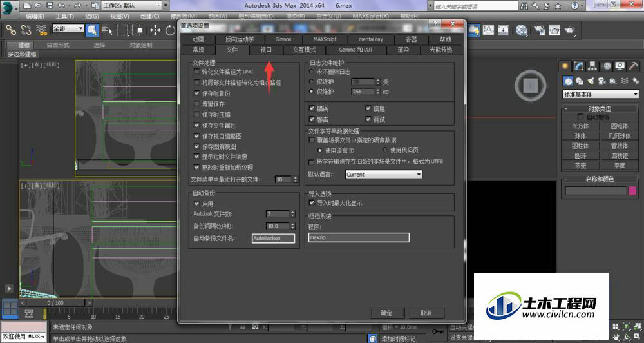Click the binoculars search icon in title bar

(x=524, y=6)
